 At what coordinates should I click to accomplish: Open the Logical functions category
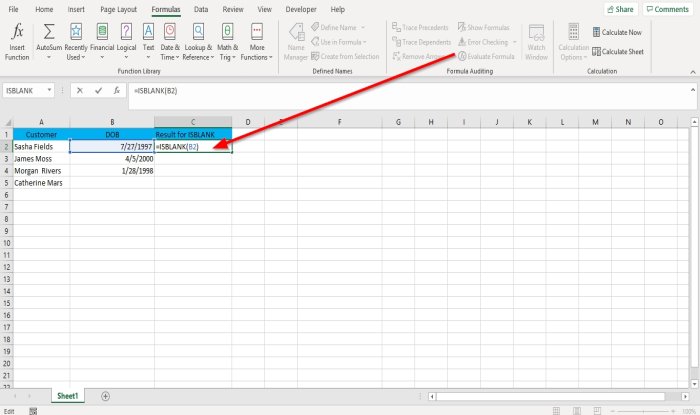click(126, 42)
